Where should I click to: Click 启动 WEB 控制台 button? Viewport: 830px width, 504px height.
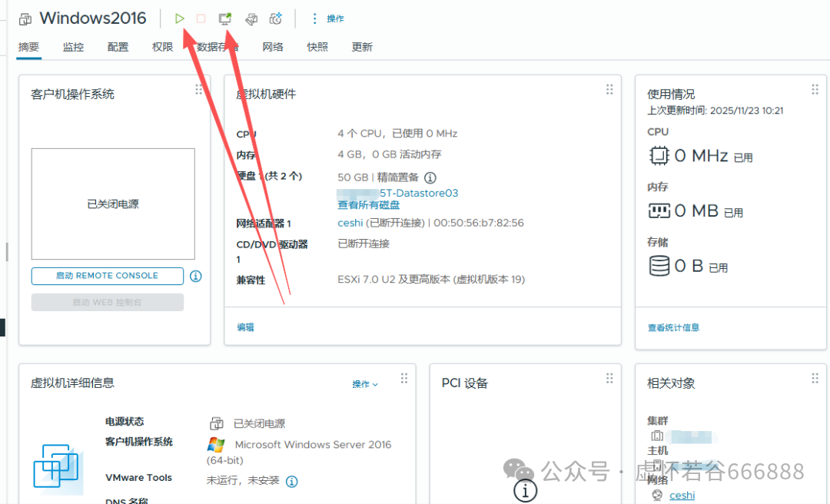pos(108,302)
